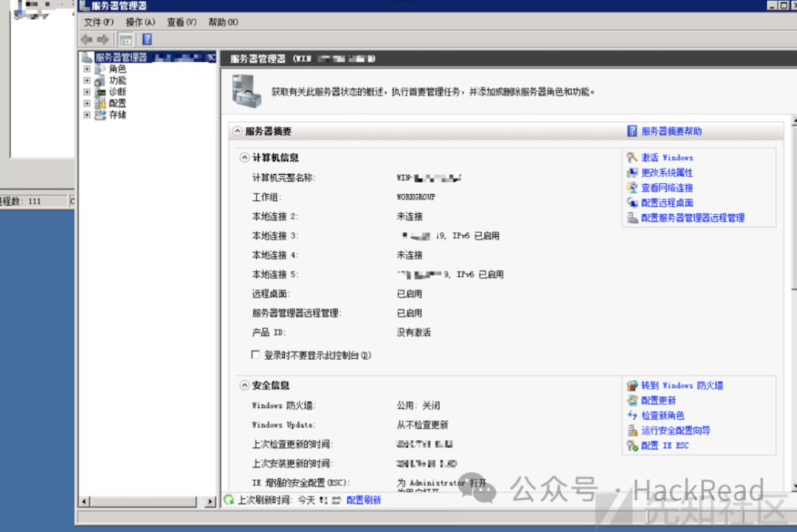Select the 服务器管理器 root tree node

(x=148, y=58)
